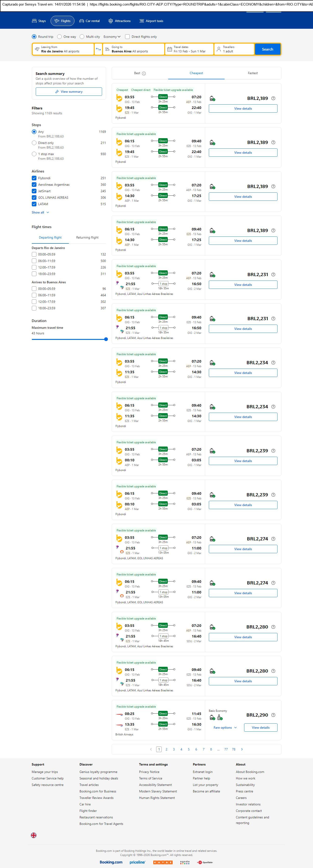Expand the airlines list with Show all
313x868 pixels.
pyautogui.click(x=40, y=213)
